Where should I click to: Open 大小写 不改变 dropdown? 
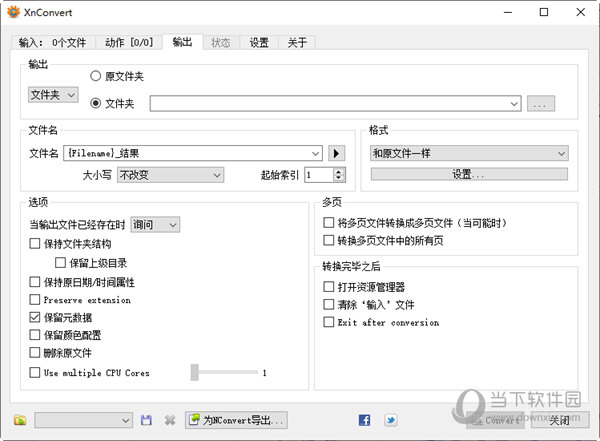pyautogui.click(x=170, y=175)
